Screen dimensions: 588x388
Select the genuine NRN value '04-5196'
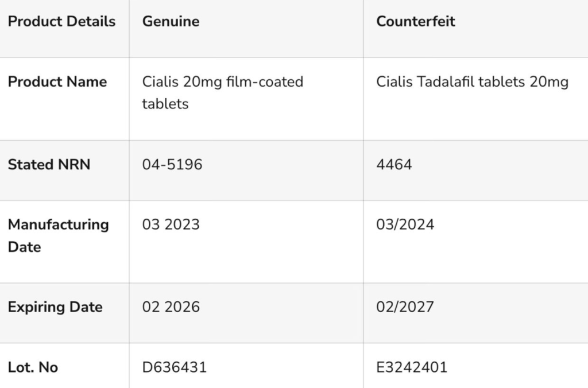coord(172,165)
